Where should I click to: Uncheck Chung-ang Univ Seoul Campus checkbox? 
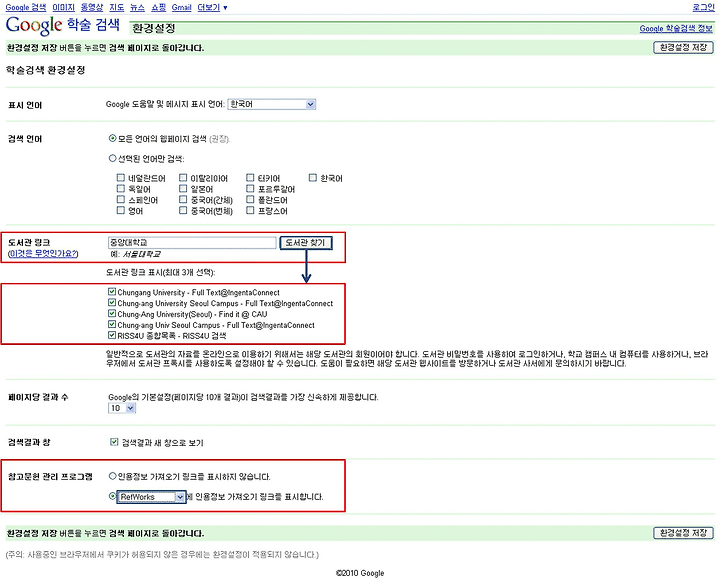(112, 324)
